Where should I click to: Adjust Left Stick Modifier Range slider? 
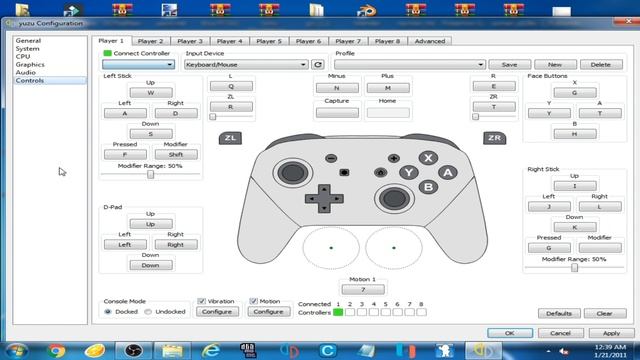(151, 174)
